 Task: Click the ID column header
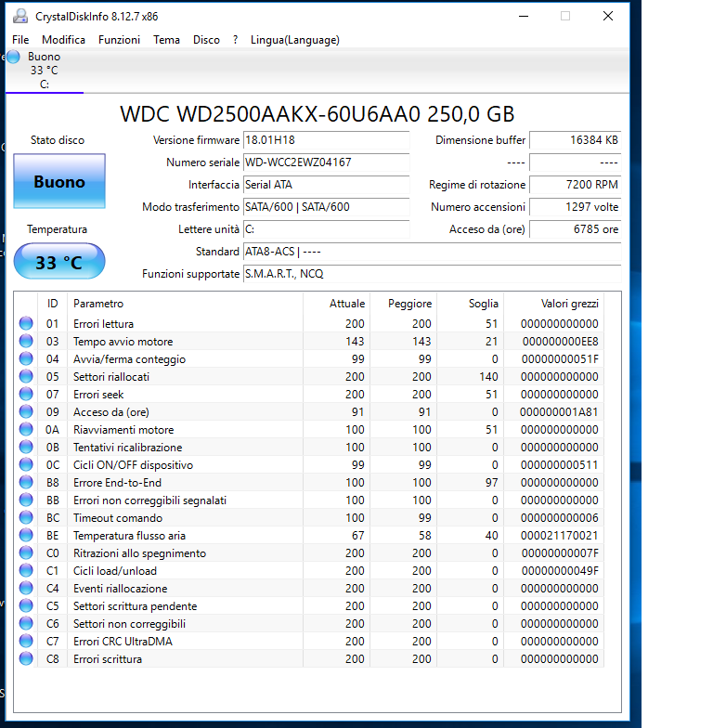[x=52, y=304]
